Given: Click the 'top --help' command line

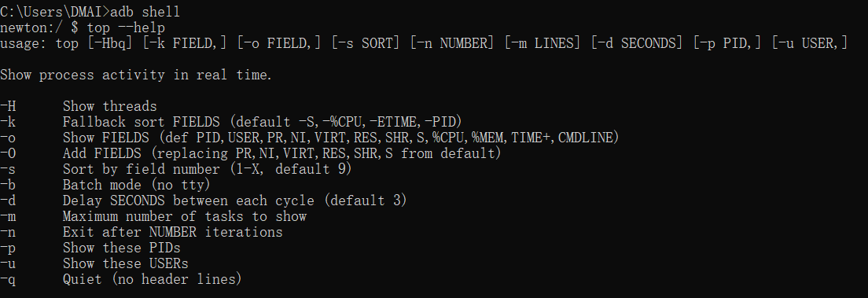Looking at the screenshot, I should coord(126,28).
